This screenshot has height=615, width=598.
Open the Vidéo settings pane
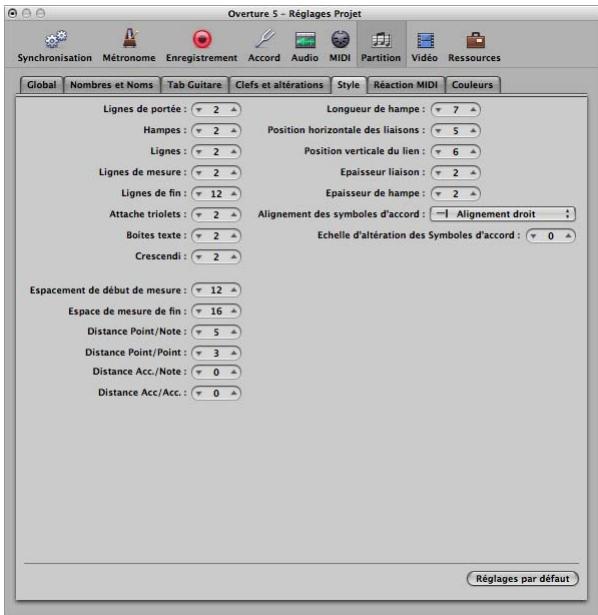click(425, 46)
